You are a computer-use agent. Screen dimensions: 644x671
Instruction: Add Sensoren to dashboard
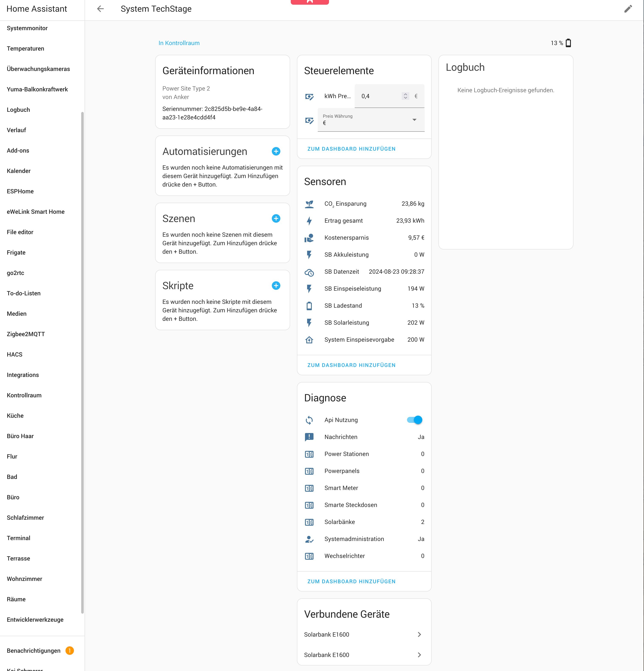[351, 365]
